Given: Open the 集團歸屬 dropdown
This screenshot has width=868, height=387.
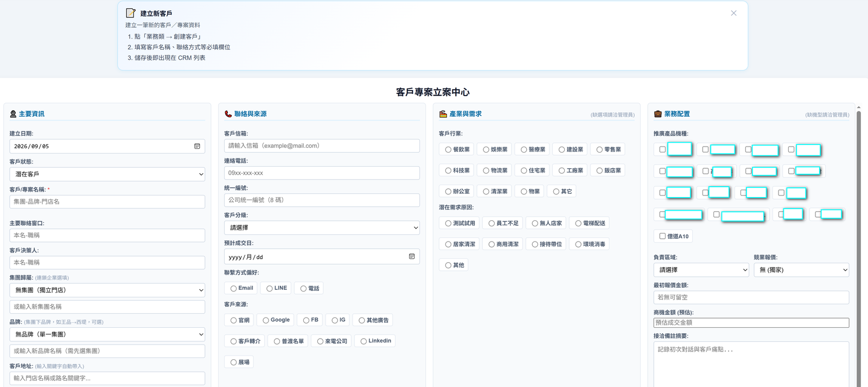Looking at the screenshot, I should click(107, 290).
